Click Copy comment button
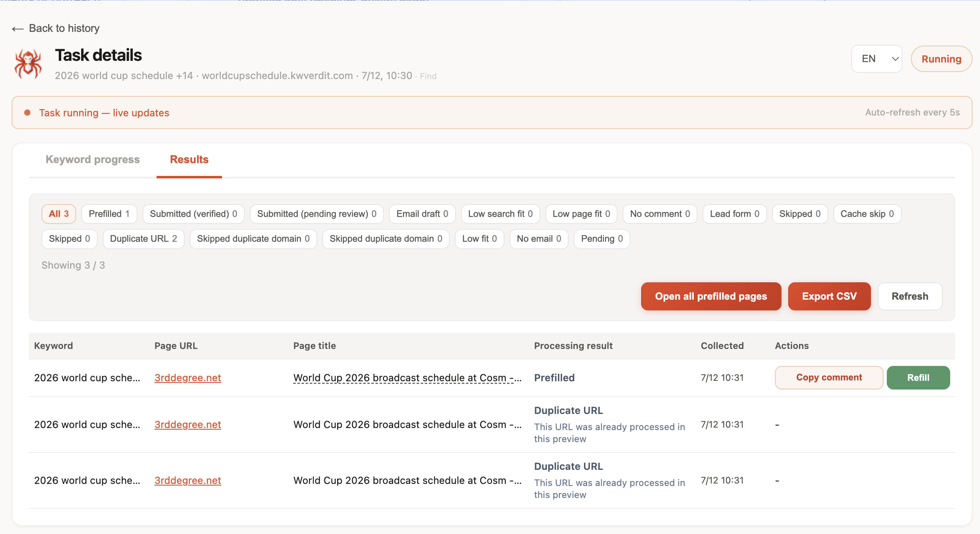980x534 pixels. [829, 378]
